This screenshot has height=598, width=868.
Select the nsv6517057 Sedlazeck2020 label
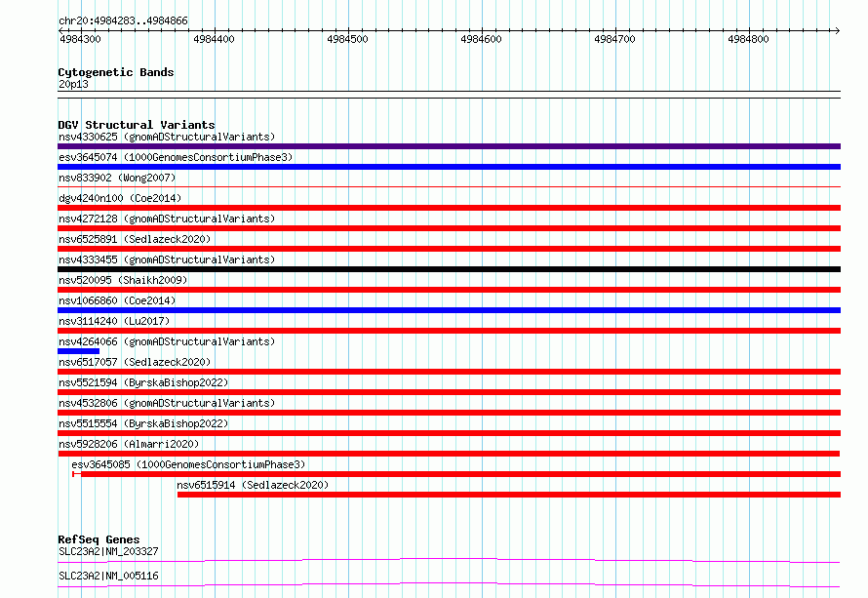135,362
